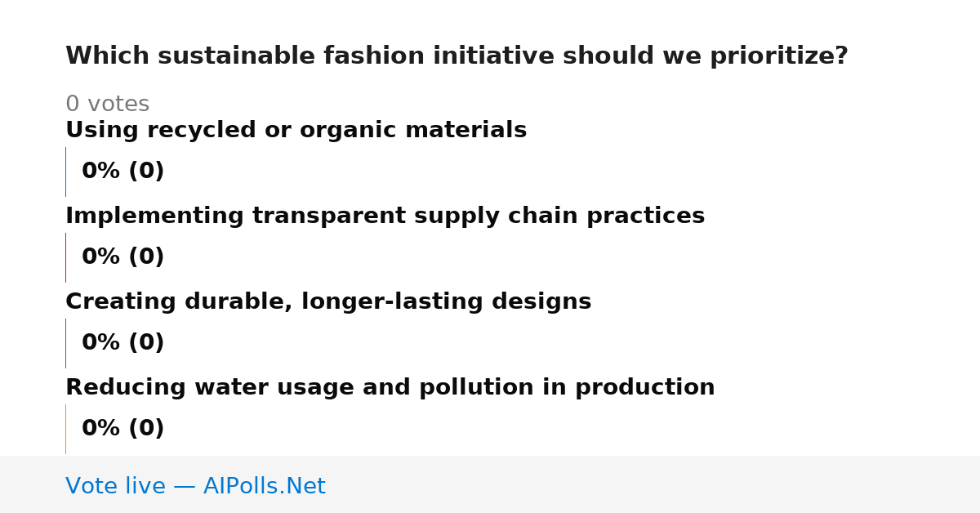Click the orange bar for water usage

[x=65, y=429]
